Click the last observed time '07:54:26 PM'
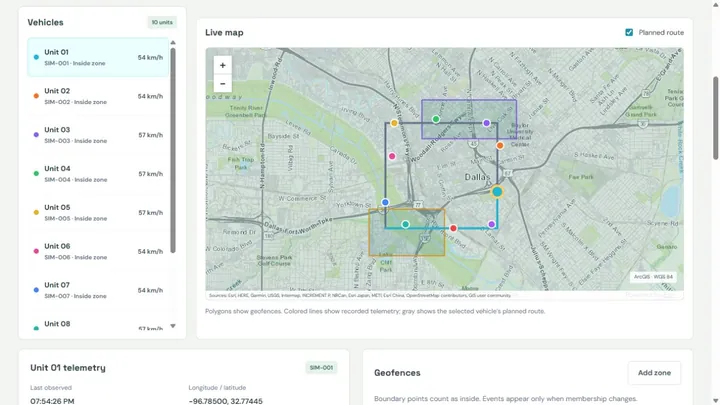Image resolution: width=720 pixels, height=405 pixels. point(52,401)
